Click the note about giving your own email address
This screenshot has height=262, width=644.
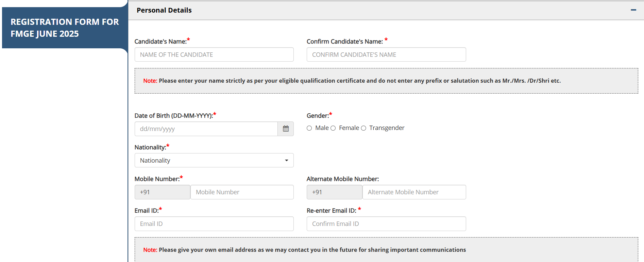click(x=386, y=250)
